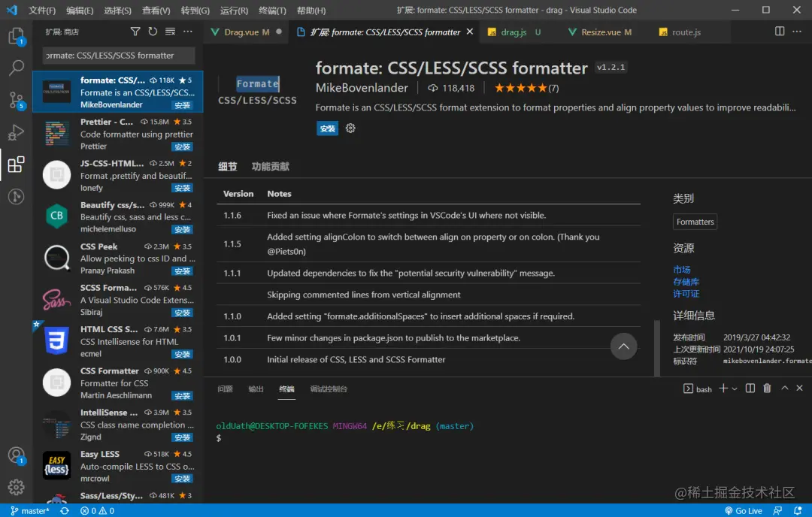The image size is (812, 517).
Task: Click the MikeBovenlander publisher name
Action: (x=362, y=88)
